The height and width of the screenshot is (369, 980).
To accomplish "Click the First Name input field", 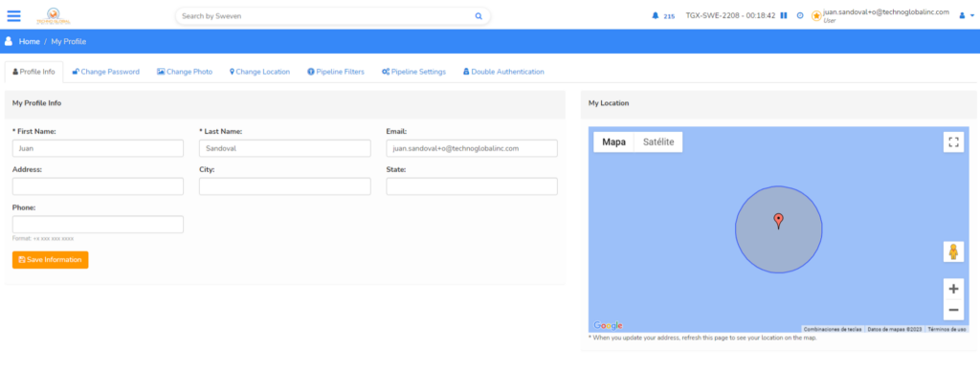I will 99,148.
